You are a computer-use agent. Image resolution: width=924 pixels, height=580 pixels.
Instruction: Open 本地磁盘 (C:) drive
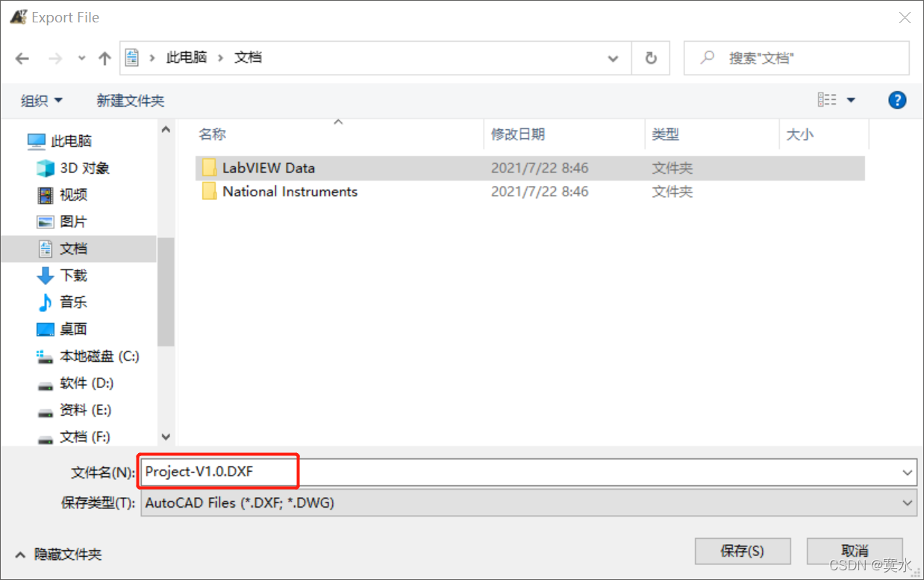click(x=87, y=356)
